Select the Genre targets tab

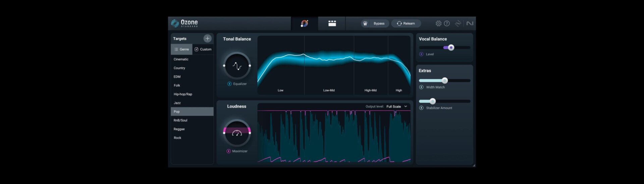(181, 49)
